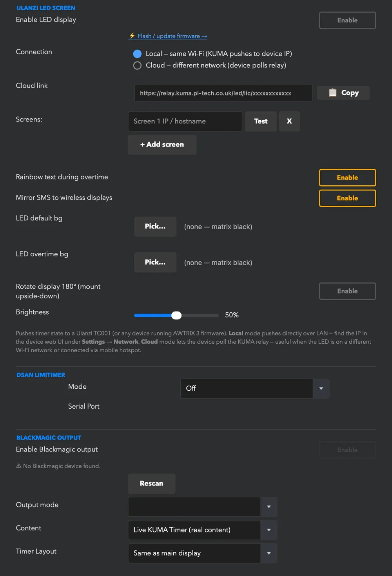Click the Brightness slider handle

pos(176,315)
